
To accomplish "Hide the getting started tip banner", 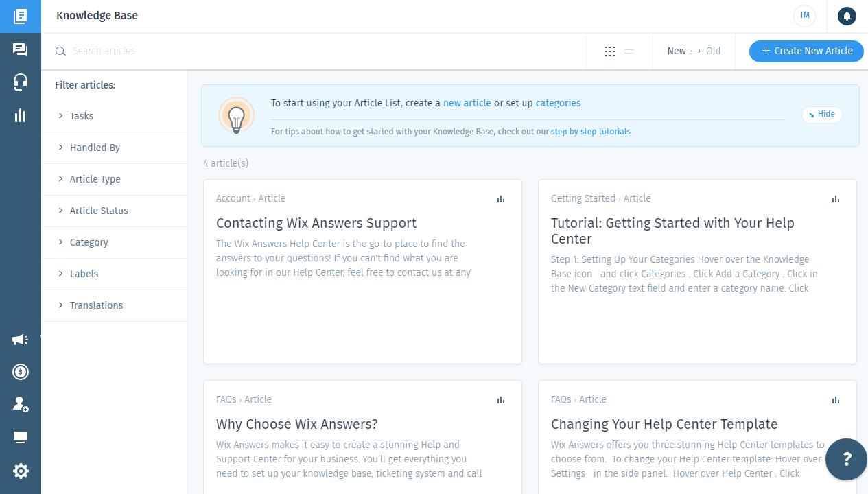I will click(821, 115).
